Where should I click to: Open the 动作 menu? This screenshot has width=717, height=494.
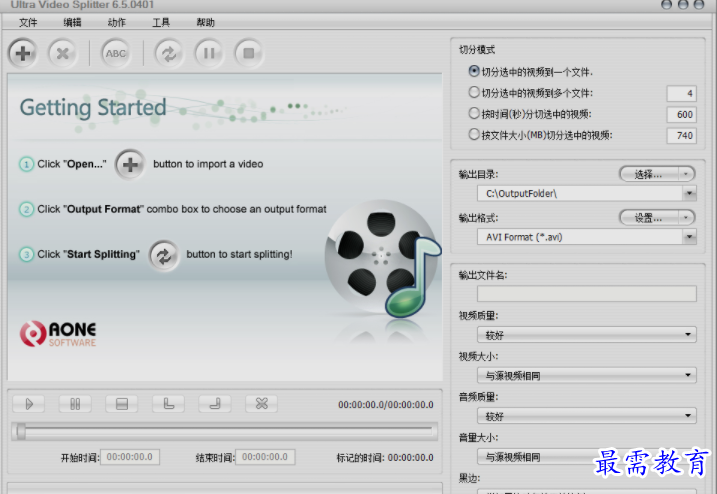point(117,22)
